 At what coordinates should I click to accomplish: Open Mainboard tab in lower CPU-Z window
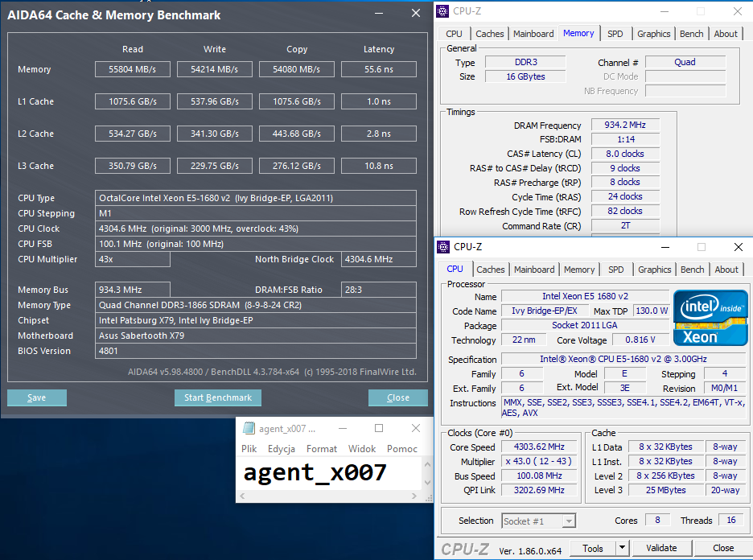tap(534, 270)
